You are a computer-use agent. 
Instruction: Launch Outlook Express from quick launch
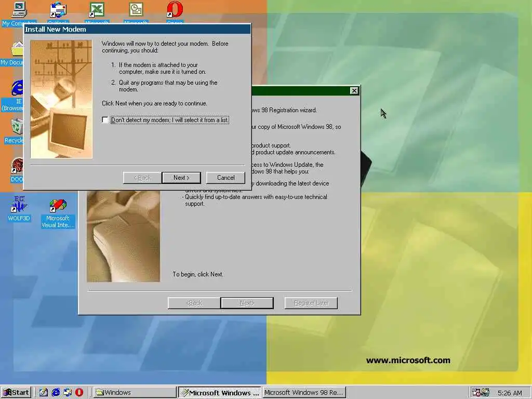pos(68,392)
